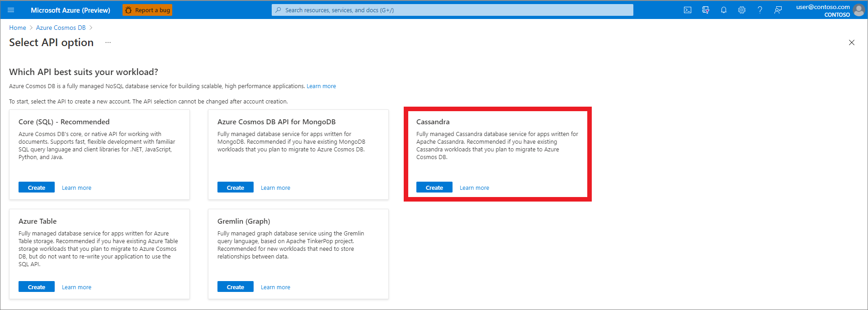Click the Feedback icon in header
The image size is (868, 310).
coord(778,10)
